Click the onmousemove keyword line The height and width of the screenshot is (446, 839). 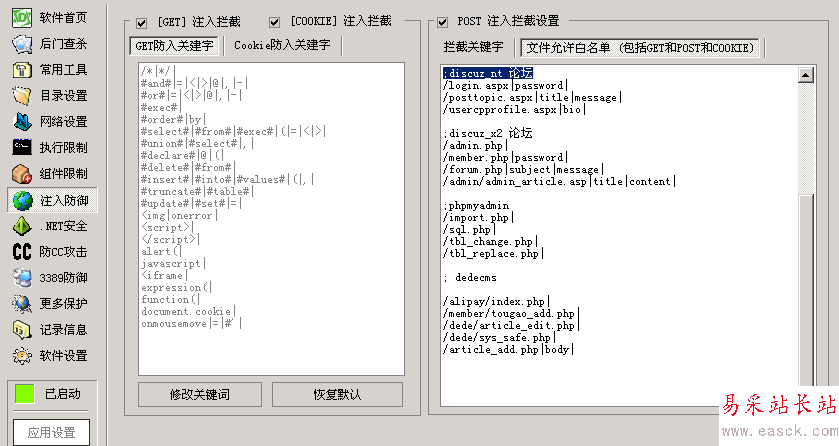[191, 324]
